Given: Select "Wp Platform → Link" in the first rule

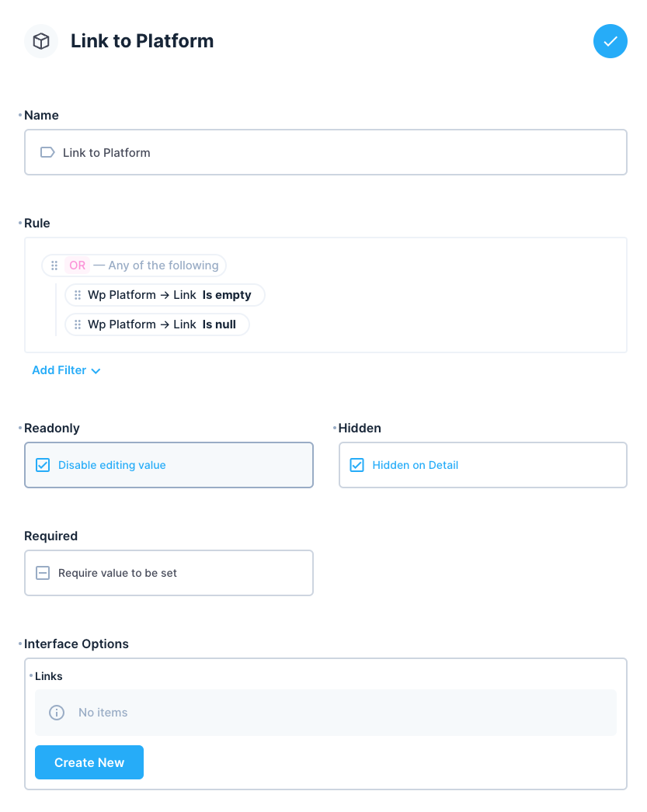Looking at the screenshot, I should click(144, 295).
